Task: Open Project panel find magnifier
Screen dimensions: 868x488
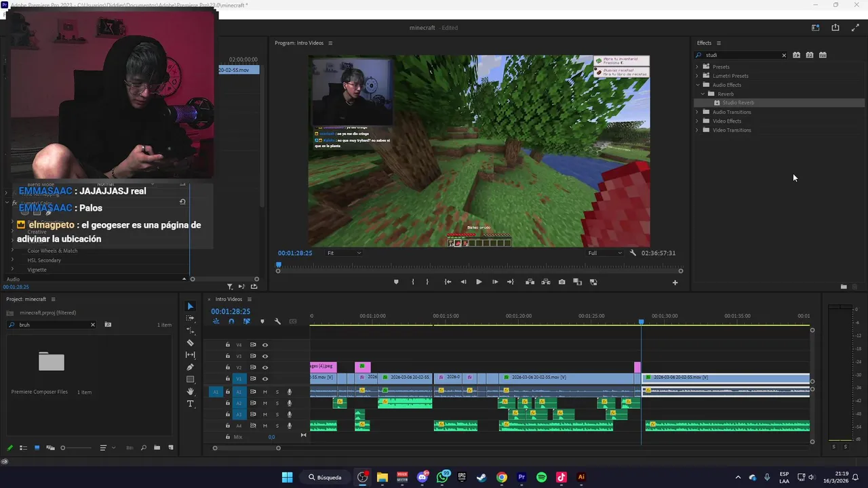Action: pos(143,448)
